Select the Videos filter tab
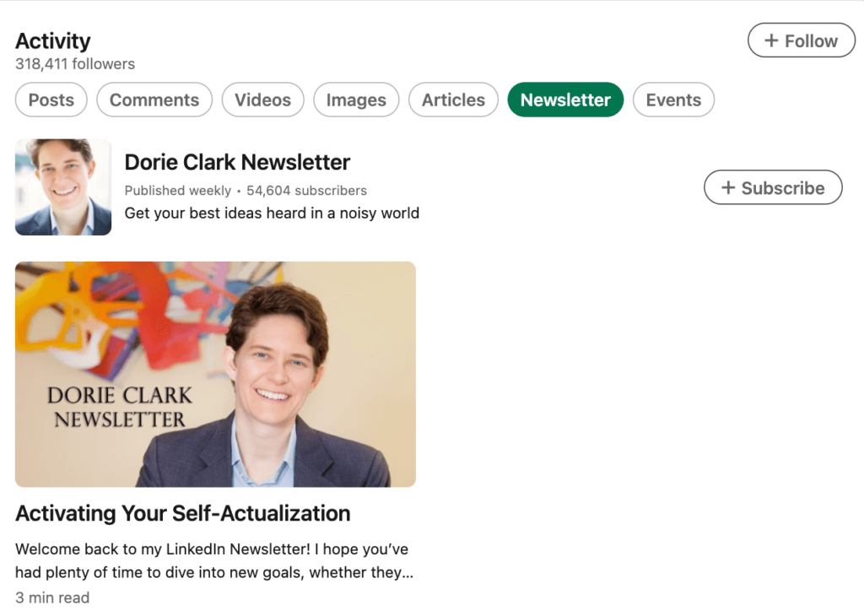 263,100
